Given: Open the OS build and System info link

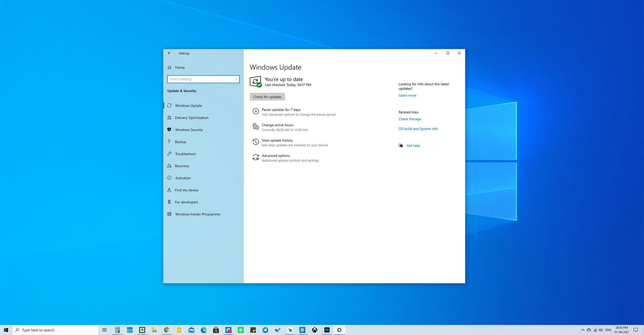Looking at the screenshot, I should pyautogui.click(x=418, y=129).
